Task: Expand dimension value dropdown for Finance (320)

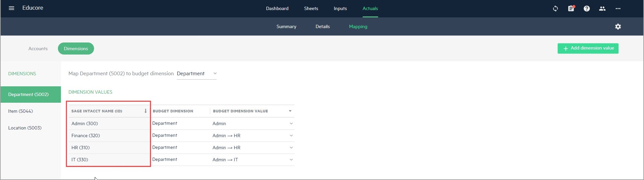Action: 291,136
